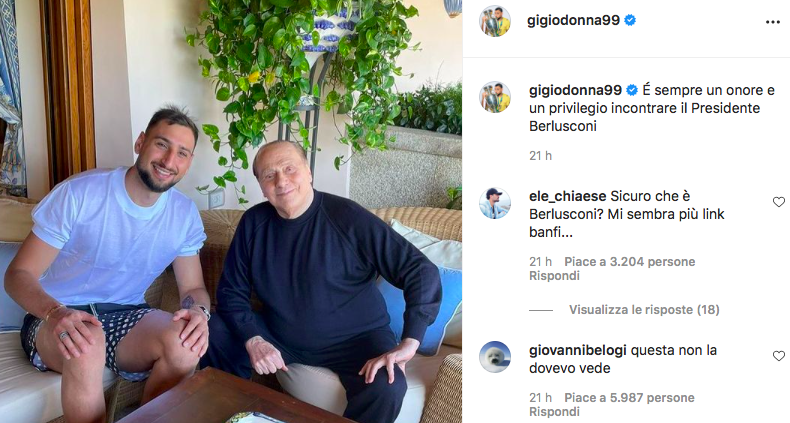The height and width of the screenshot is (423, 790).
Task: Open the ele_chiaese username link
Action: pos(568,196)
